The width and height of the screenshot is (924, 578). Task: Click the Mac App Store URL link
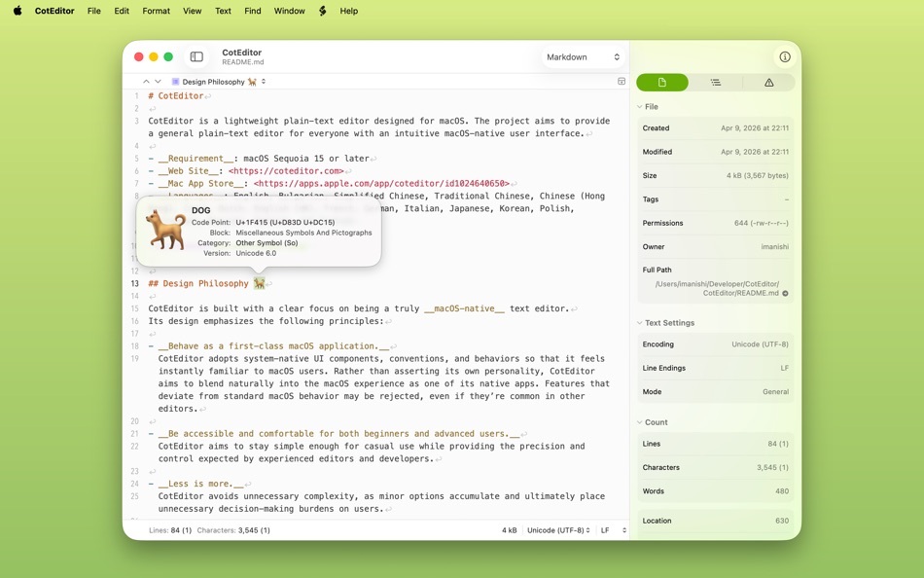[381, 184]
